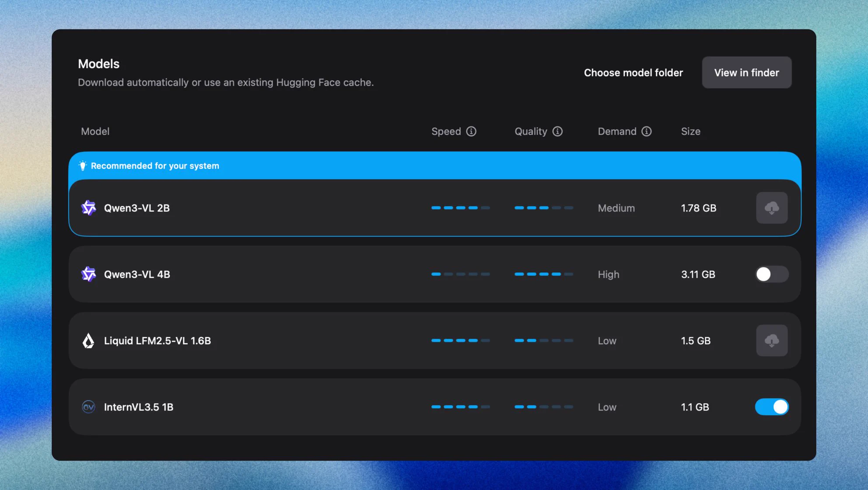Click the Liquid LFM2.5-VL logo icon
The image size is (868, 490).
coord(88,341)
